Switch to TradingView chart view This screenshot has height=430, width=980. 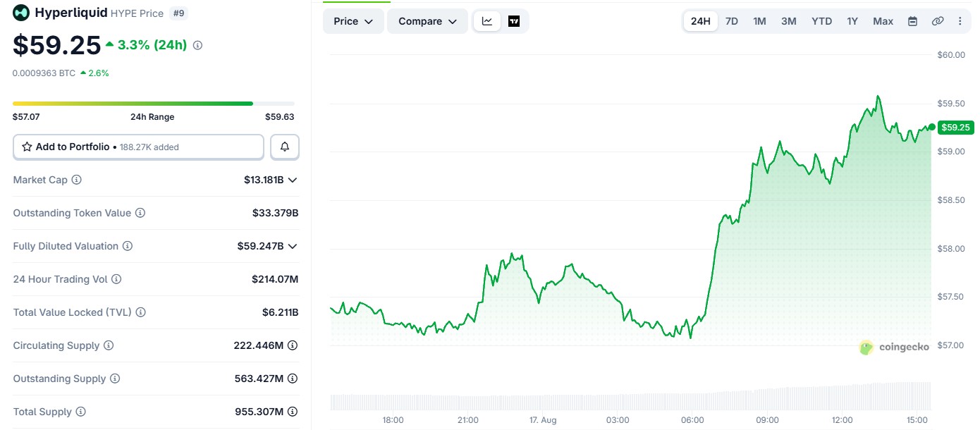click(514, 21)
